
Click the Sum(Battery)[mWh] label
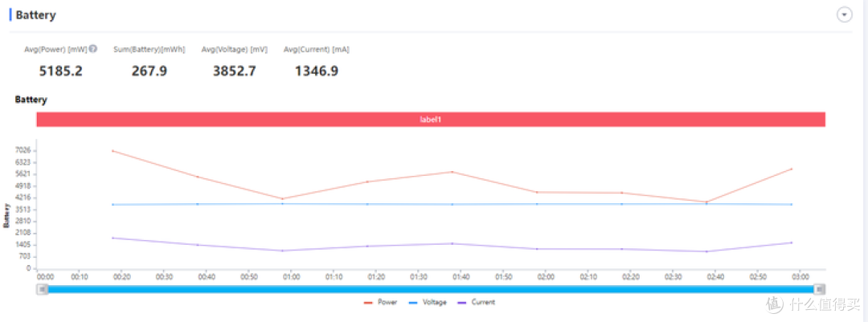tap(149, 49)
